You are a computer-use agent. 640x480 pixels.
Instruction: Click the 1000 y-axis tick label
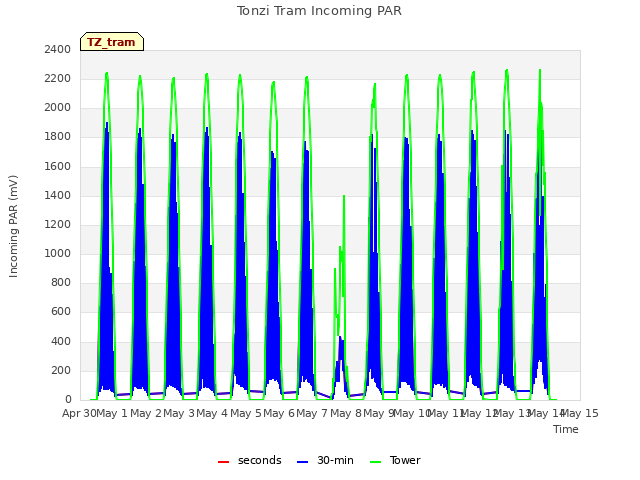(58, 253)
